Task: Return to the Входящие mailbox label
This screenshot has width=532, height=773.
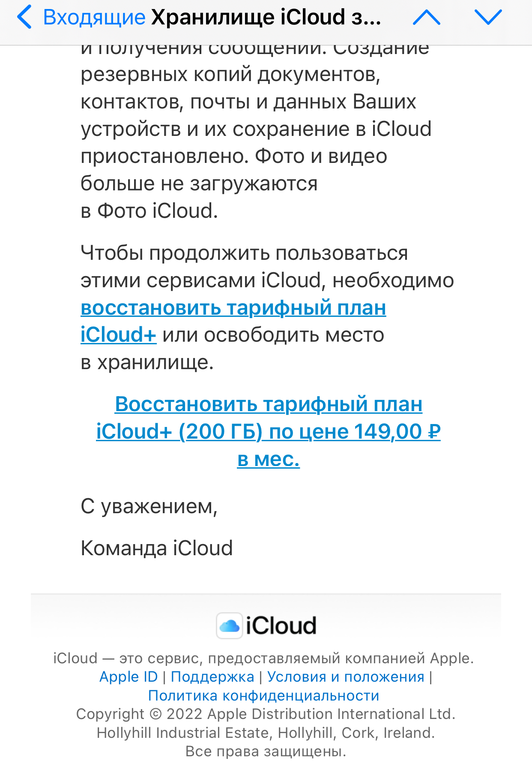Action: point(94,17)
